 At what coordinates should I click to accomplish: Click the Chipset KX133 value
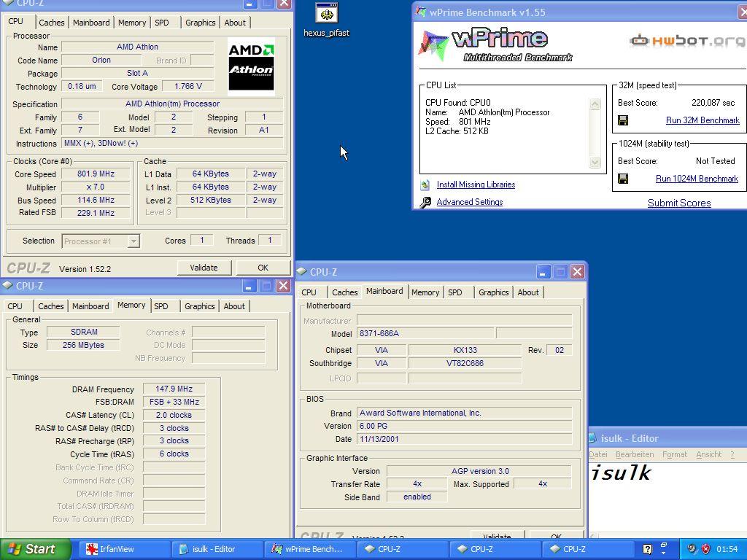465,350
